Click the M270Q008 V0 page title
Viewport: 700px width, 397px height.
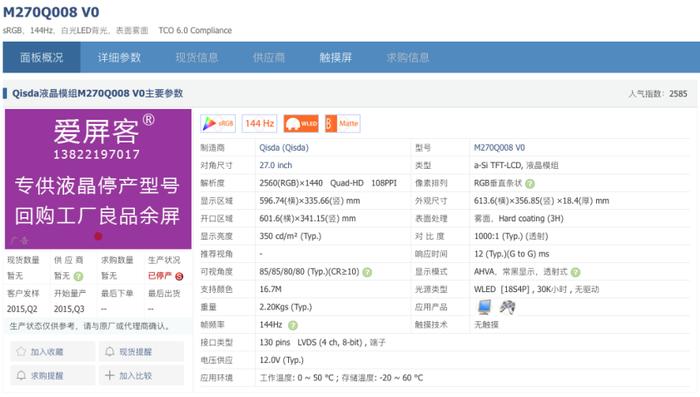[51, 12]
